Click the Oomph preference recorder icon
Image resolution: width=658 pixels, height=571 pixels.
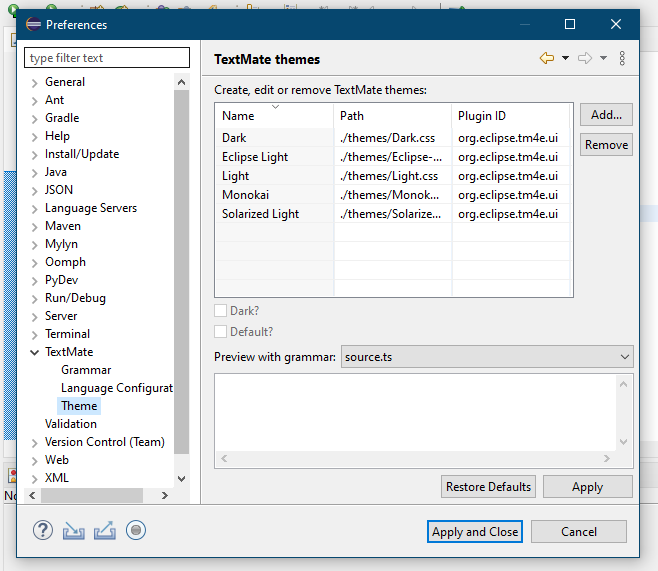pyautogui.click(x=136, y=530)
